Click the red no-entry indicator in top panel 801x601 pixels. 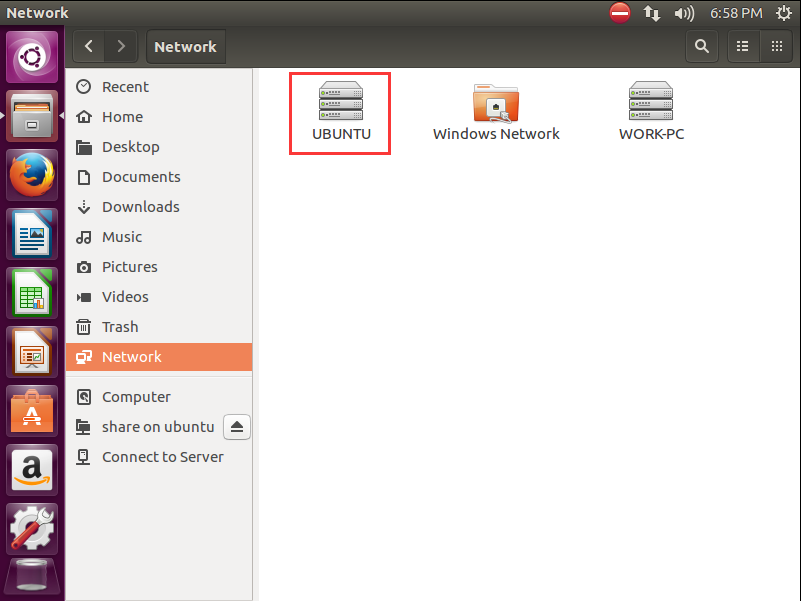[620, 13]
